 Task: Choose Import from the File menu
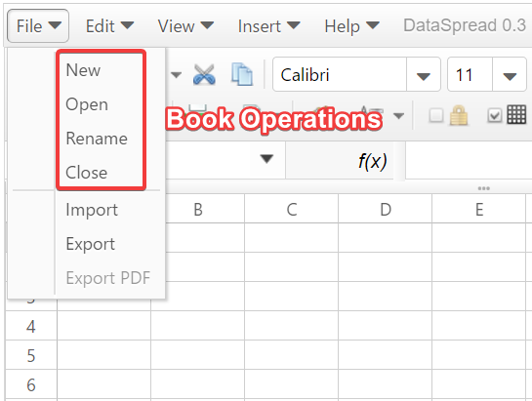click(92, 210)
